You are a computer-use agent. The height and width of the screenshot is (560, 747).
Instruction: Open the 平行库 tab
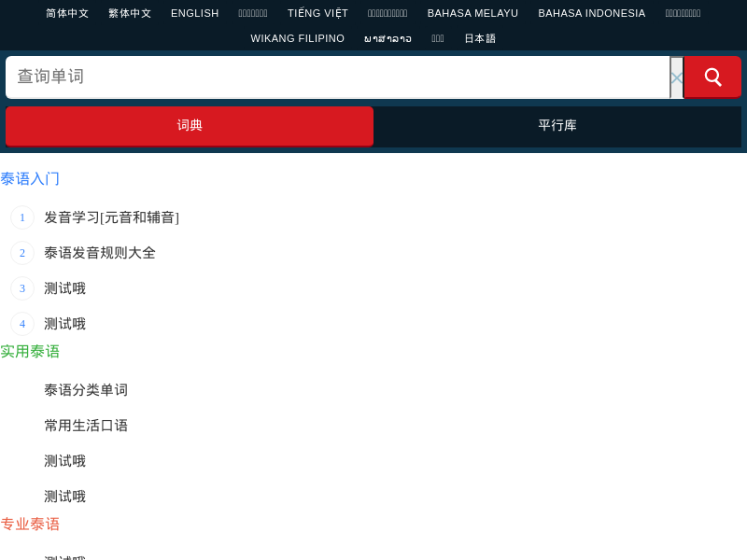pyautogui.click(x=557, y=126)
